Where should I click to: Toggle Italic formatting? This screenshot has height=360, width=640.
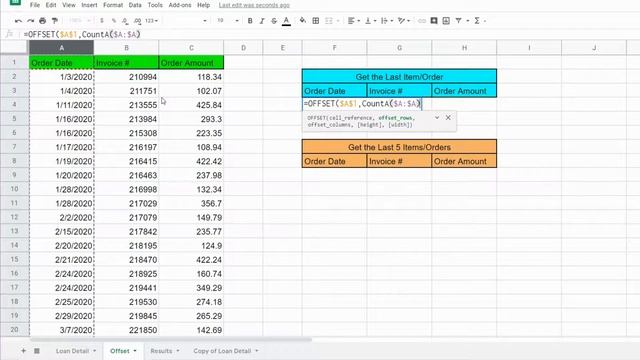tap(262, 20)
